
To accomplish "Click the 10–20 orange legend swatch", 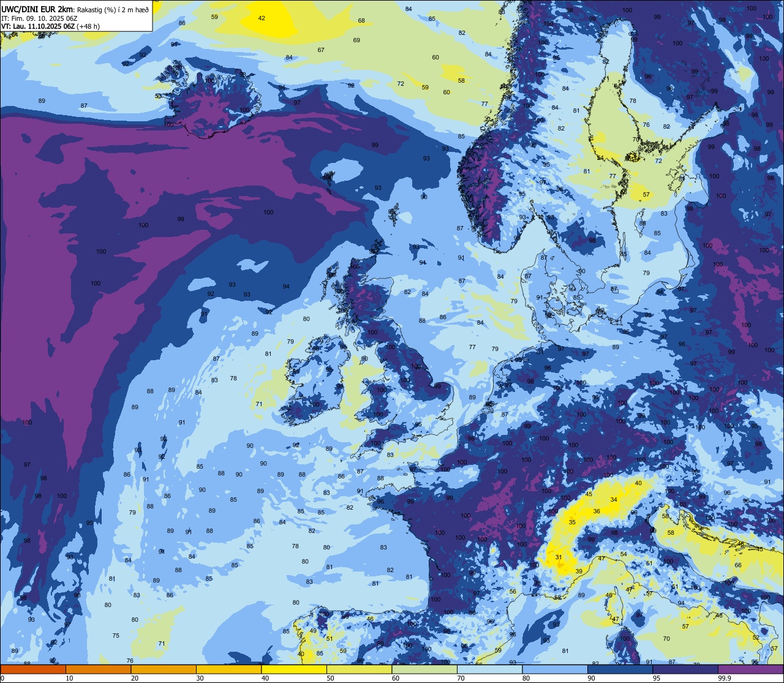I will tap(98, 669).
